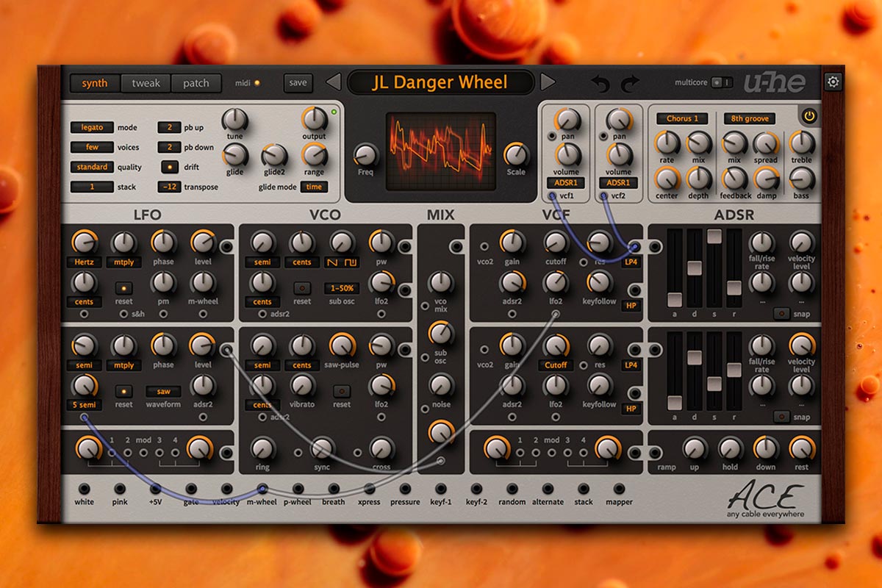
Task: Open the stack value selector
Action: 92,187
